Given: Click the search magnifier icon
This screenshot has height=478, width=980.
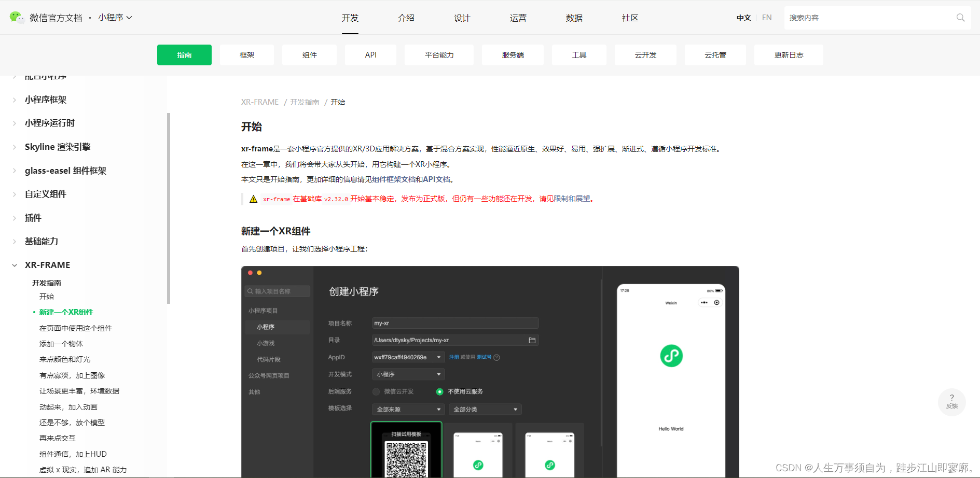Looking at the screenshot, I should coord(960,17).
